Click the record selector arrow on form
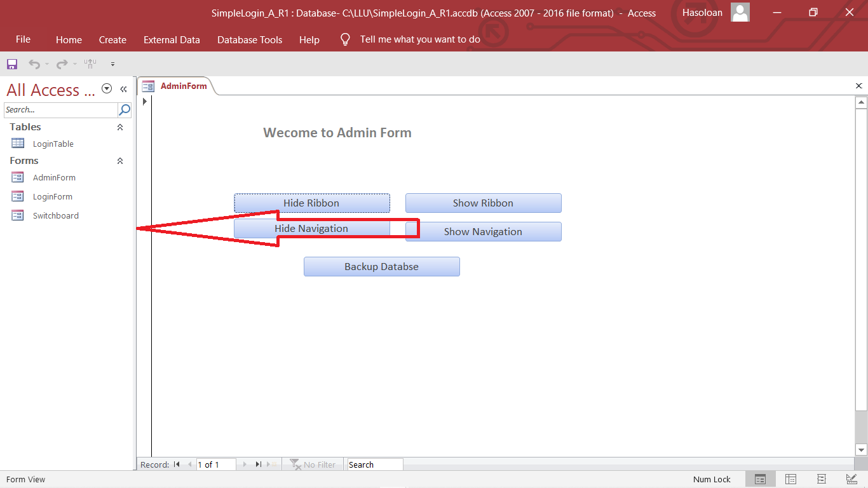The height and width of the screenshot is (488, 868). (x=145, y=101)
